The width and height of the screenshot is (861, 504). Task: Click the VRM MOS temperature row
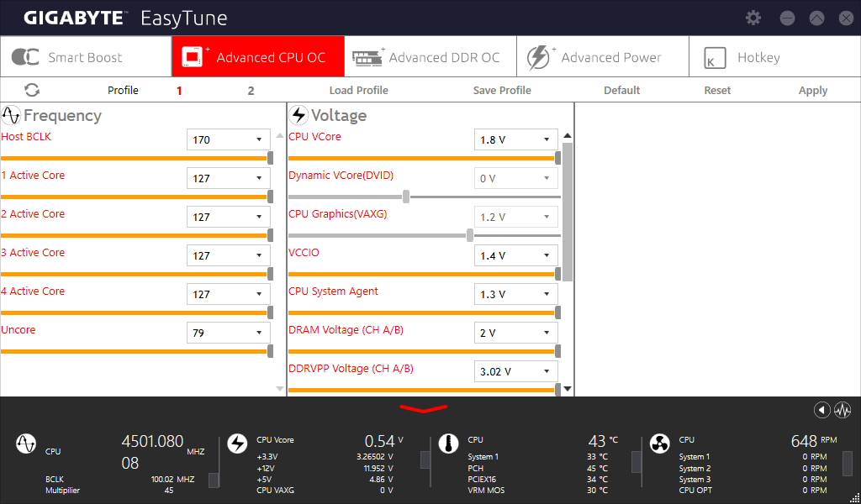coord(537,491)
